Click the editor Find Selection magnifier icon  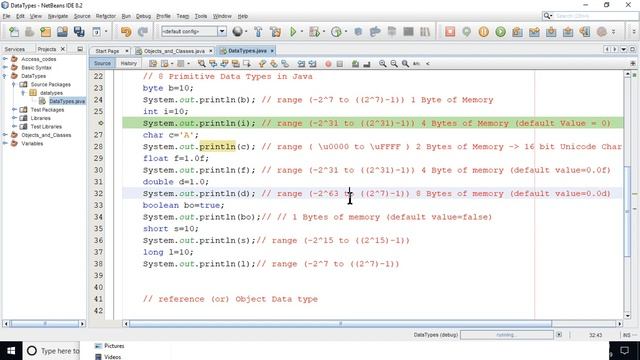pos(202,64)
